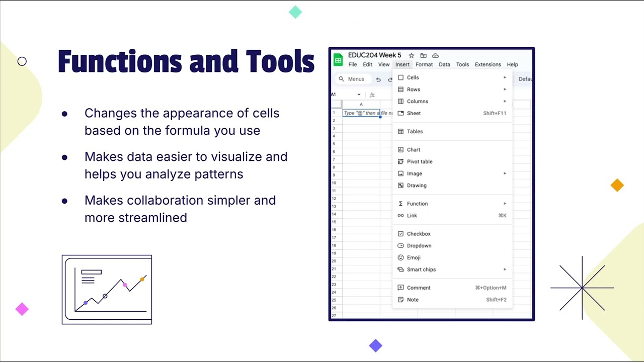This screenshot has width=644, height=362.
Task: Expand the Cells submenu arrow
Action: [x=505, y=77]
